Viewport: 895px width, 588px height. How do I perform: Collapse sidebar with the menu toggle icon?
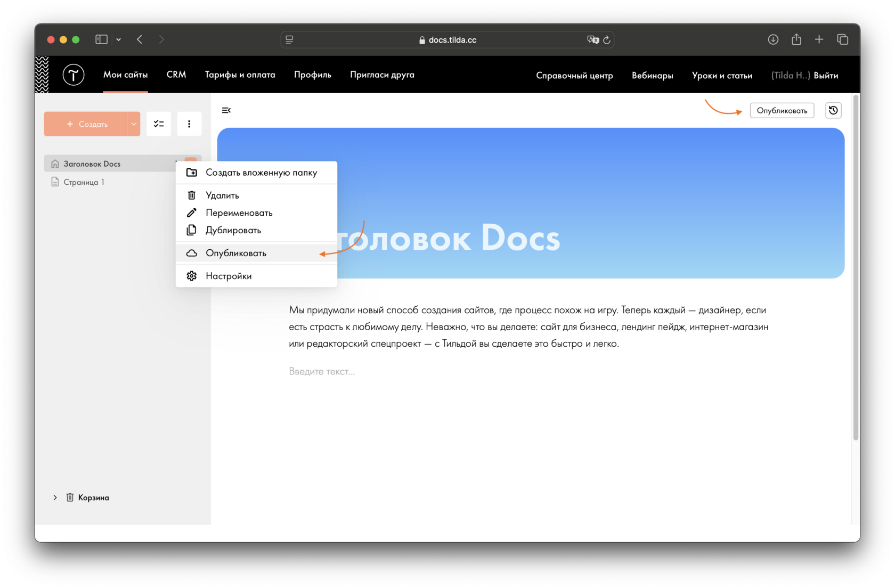[x=226, y=110]
